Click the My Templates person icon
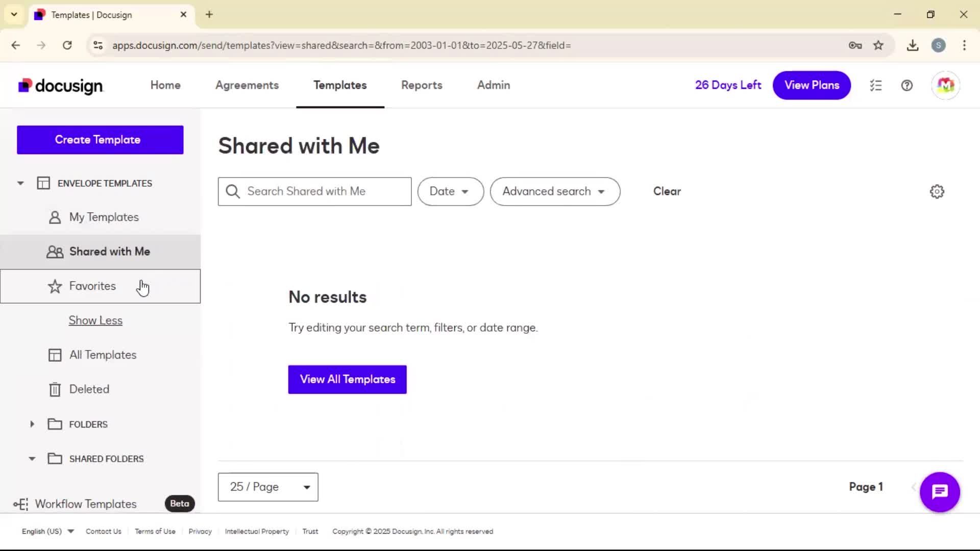The width and height of the screenshot is (980, 551). pyautogui.click(x=55, y=217)
